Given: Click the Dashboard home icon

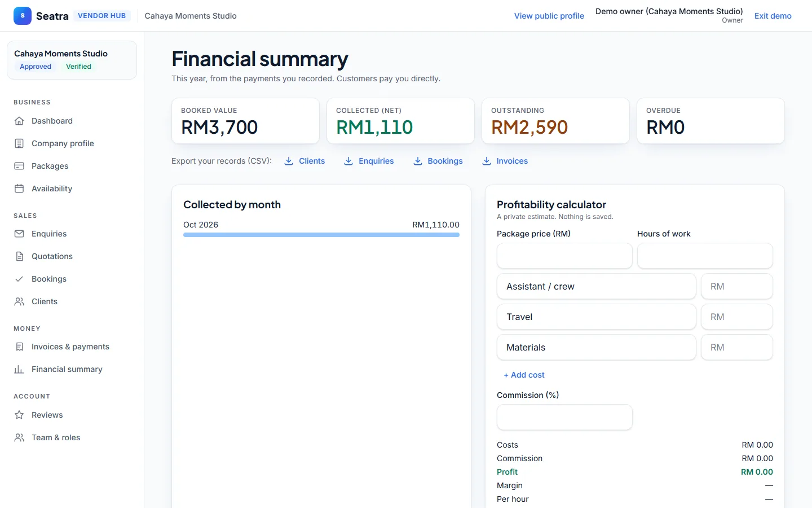Looking at the screenshot, I should click(19, 121).
